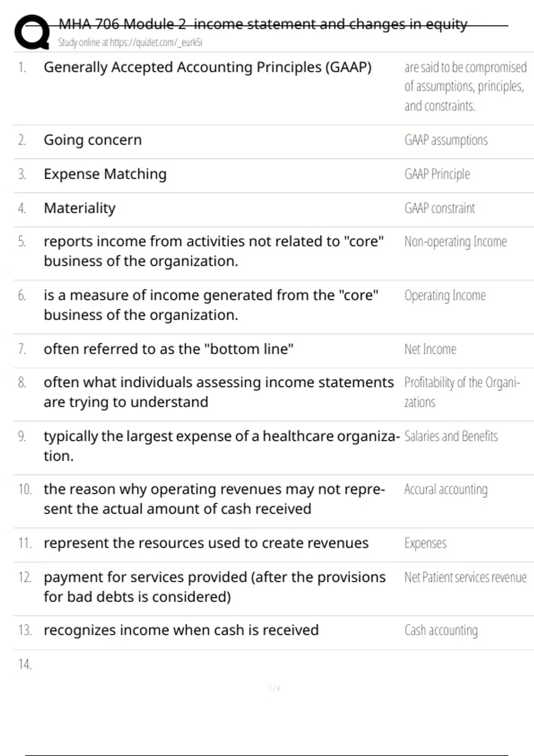
Task: Click the 'Materiality' term
Action: (x=80, y=208)
